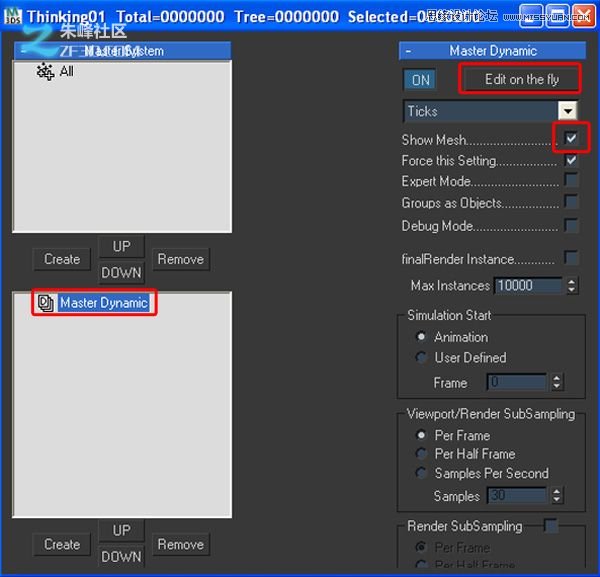Maximize the Thinking01 window
Screen dimensions: 600x577
pos(558,16)
